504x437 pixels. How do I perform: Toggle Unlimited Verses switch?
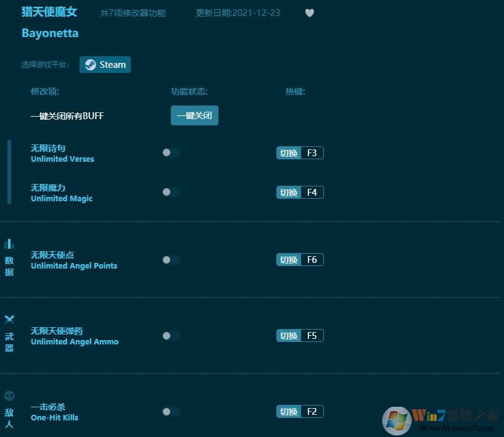[x=171, y=152]
